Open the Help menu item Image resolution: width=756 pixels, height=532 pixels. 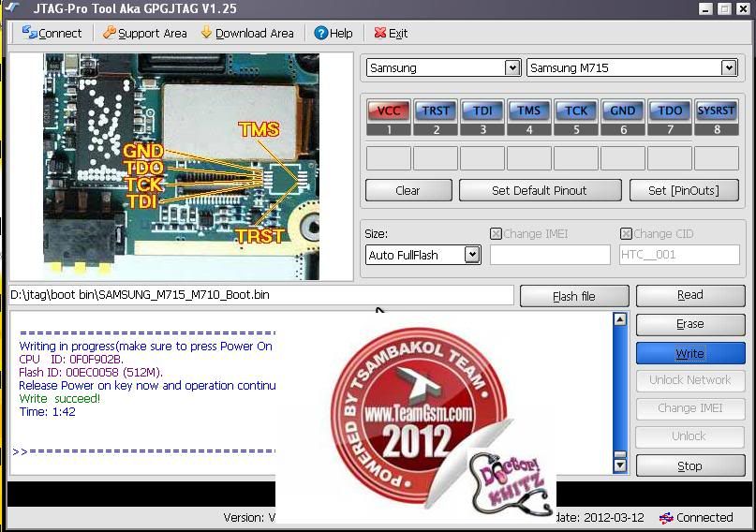[334, 34]
